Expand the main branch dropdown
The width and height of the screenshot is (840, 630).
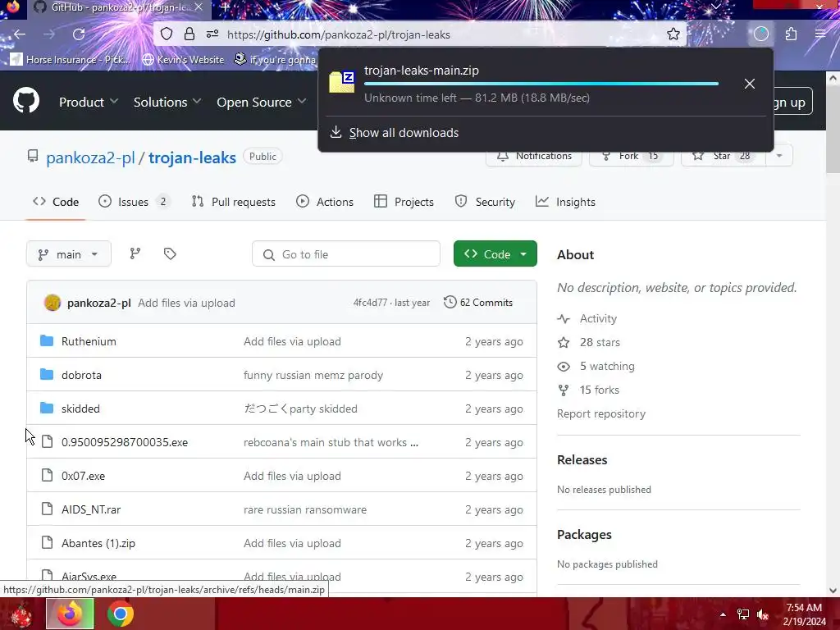click(69, 254)
